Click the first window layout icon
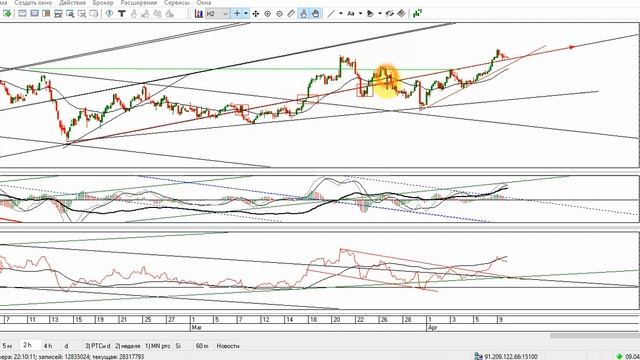 click(x=22, y=13)
